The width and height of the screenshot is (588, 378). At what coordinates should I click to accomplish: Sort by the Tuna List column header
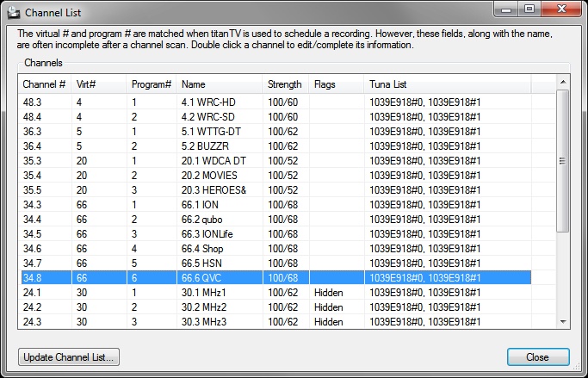448,84
